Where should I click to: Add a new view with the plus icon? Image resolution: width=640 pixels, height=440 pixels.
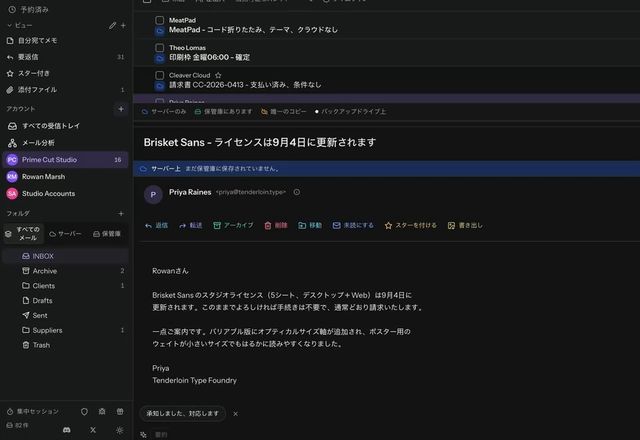(x=123, y=25)
